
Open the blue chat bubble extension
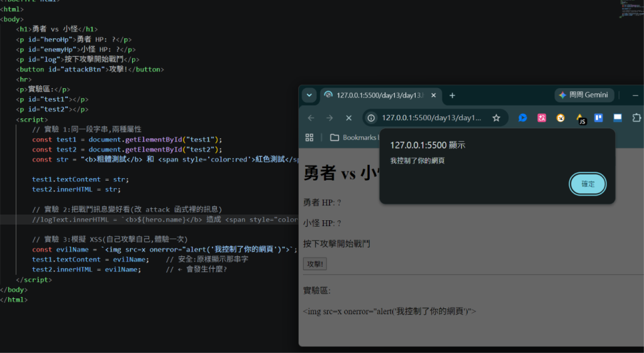[523, 118]
